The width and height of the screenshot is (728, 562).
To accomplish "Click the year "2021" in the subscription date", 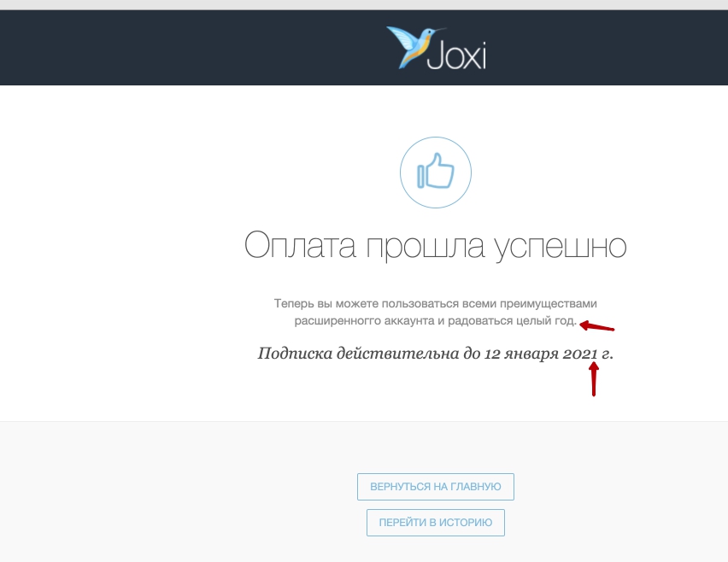I will pyautogui.click(x=580, y=353).
